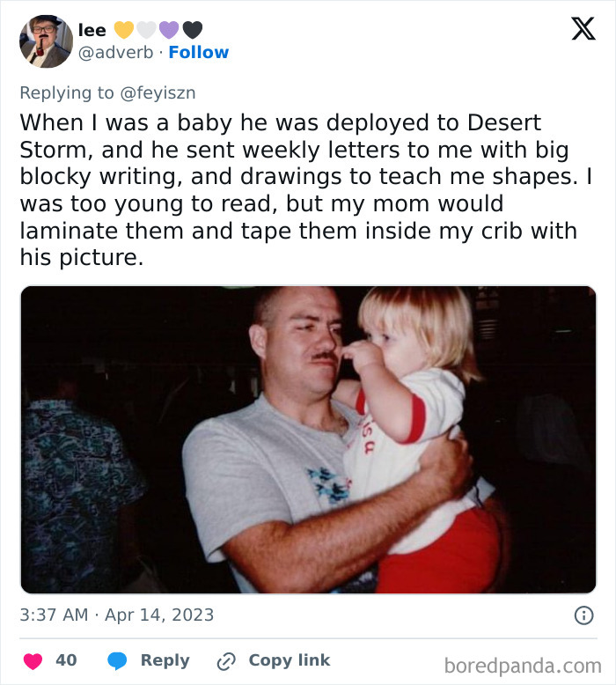Click the white heart emoji in the name
616x685 pixels.
pyautogui.click(x=146, y=30)
